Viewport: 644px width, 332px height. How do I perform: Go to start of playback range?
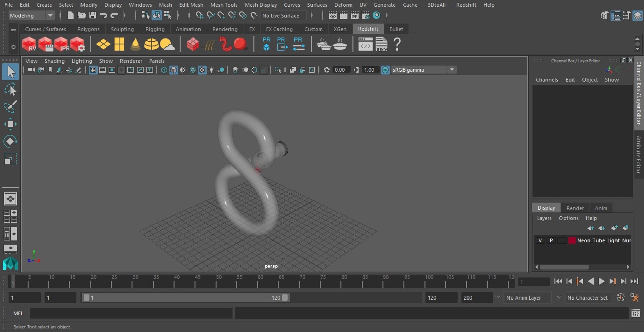558,281
